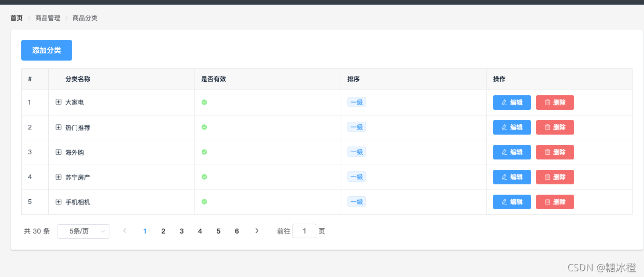Click the green valid icon for 大家电

point(204,102)
